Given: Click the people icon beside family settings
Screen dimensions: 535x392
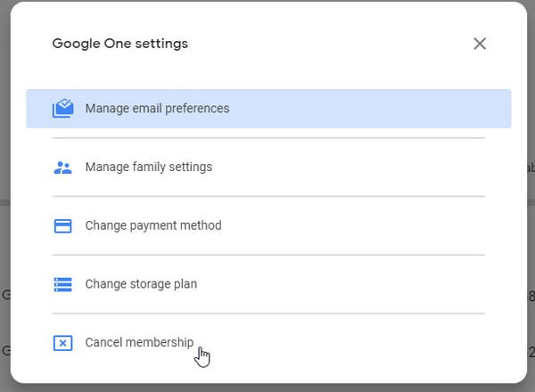Looking at the screenshot, I should [62, 167].
